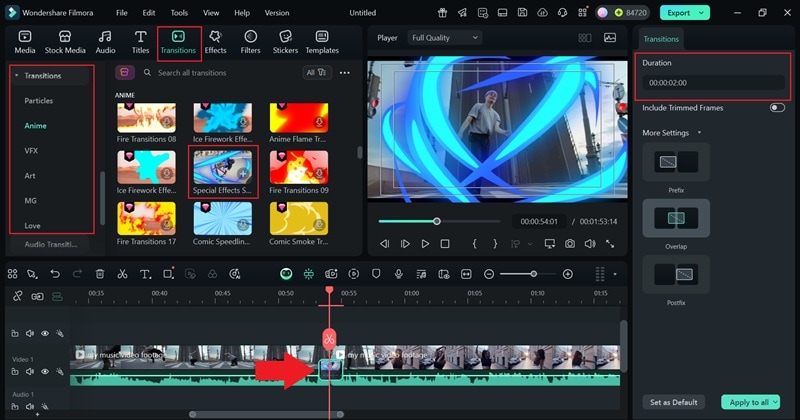Open the Tools menu
Viewport: 800px width, 420px height.
coord(179,13)
